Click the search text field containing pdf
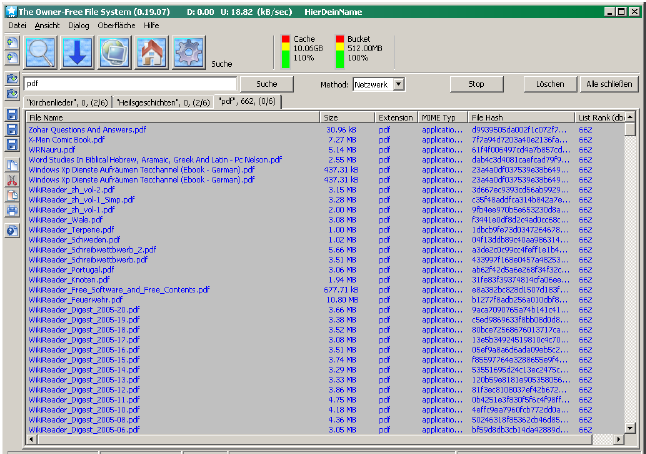The height and width of the screenshot is (454, 646). pos(130,85)
